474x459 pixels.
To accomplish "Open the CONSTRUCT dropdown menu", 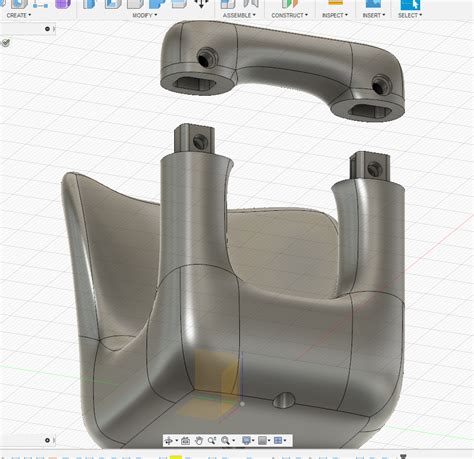I will (x=289, y=15).
